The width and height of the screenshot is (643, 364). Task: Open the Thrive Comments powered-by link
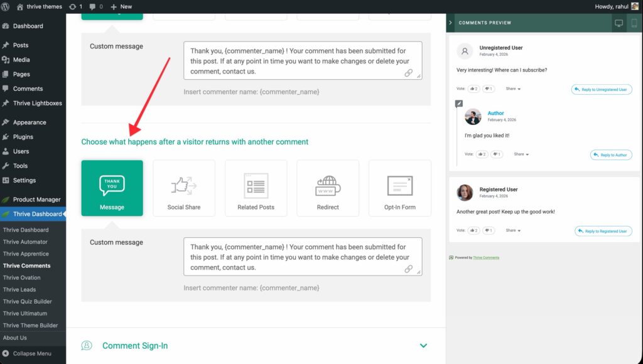point(486,257)
